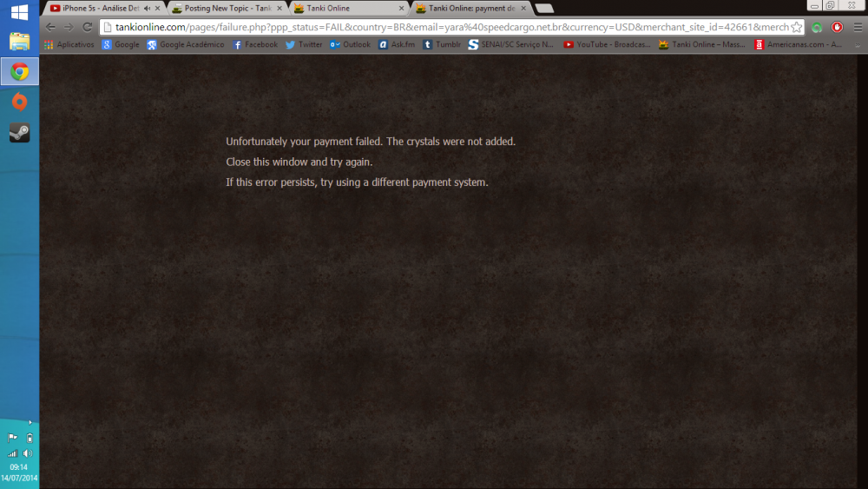Click the red extension icon in toolbar
The height and width of the screenshot is (489, 868).
point(837,27)
